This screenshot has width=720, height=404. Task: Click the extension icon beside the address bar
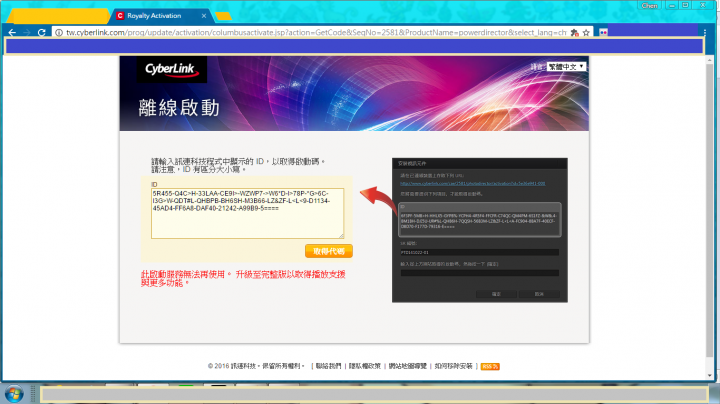click(603, 33)
